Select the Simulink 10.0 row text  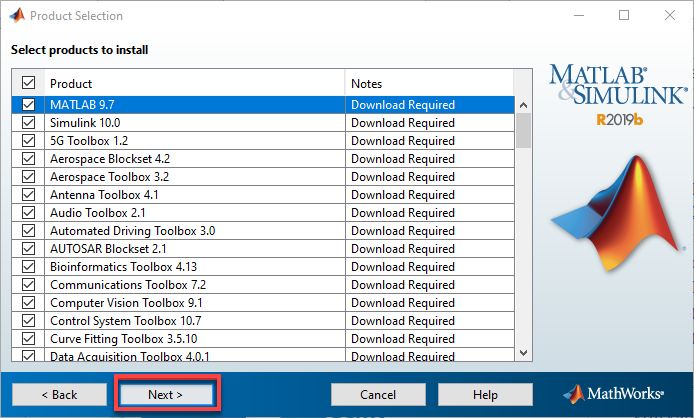tap(85, 123)
